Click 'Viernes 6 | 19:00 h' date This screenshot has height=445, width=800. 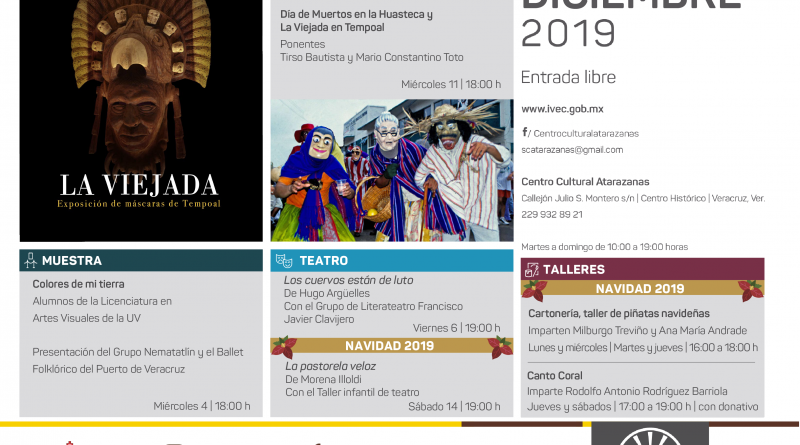click(457, 328)
